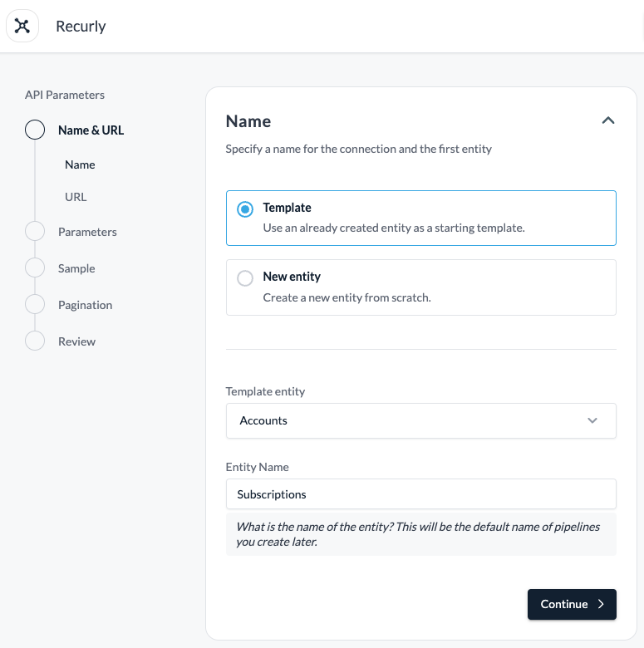Choose the New entity option card
The height and width of the screenshot is (648, 644).
[420, 287]
